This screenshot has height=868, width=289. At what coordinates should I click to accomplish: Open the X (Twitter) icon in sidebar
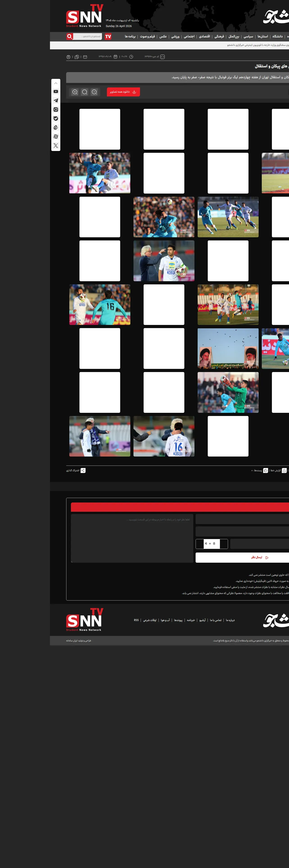coord(56,146)
